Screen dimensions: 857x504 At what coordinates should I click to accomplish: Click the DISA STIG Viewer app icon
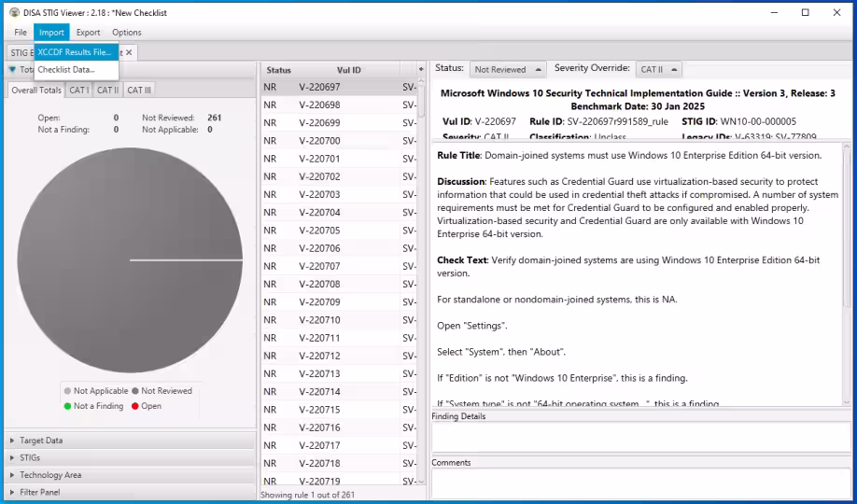click(x=14, y=12)
